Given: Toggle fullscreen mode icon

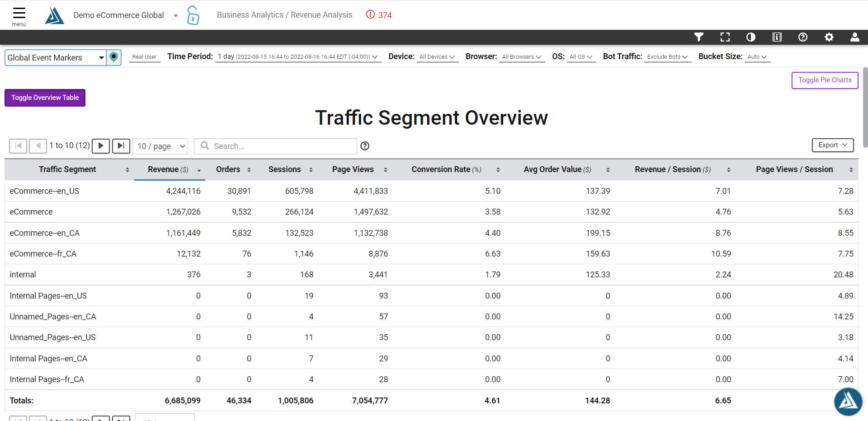Looking at the screenshot, I should tap(725, 37).
